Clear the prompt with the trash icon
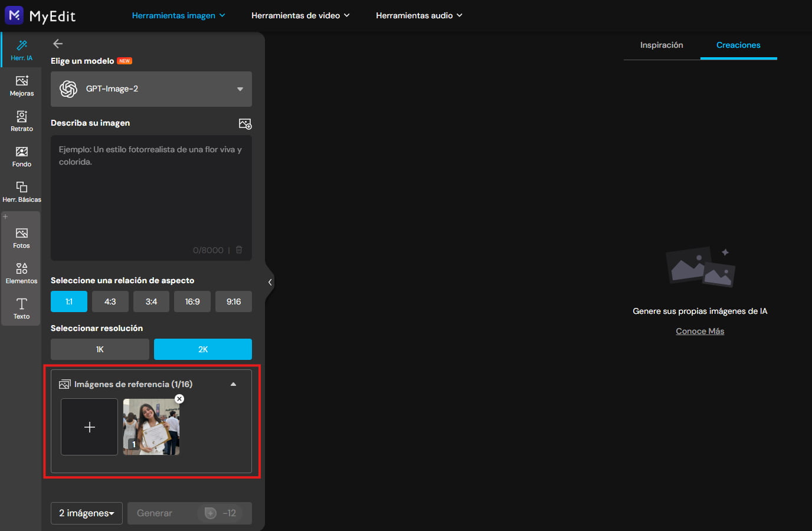 point(239,250)
